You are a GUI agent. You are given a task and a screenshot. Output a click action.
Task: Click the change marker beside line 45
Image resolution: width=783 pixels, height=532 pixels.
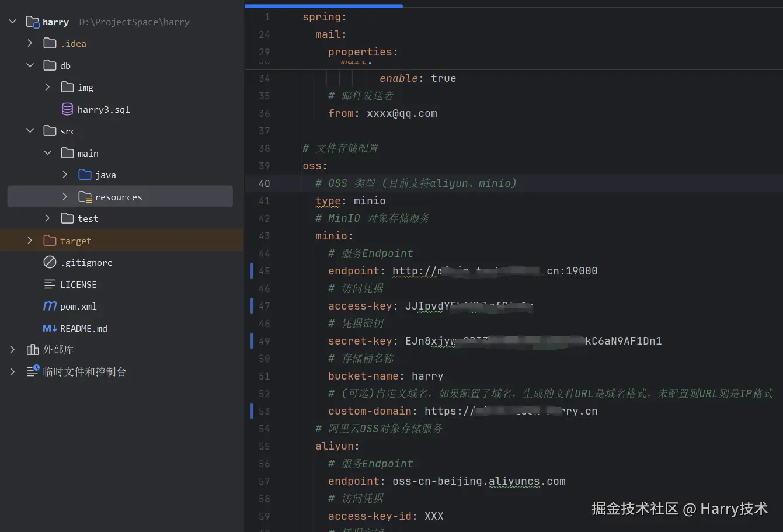point(252,271)
